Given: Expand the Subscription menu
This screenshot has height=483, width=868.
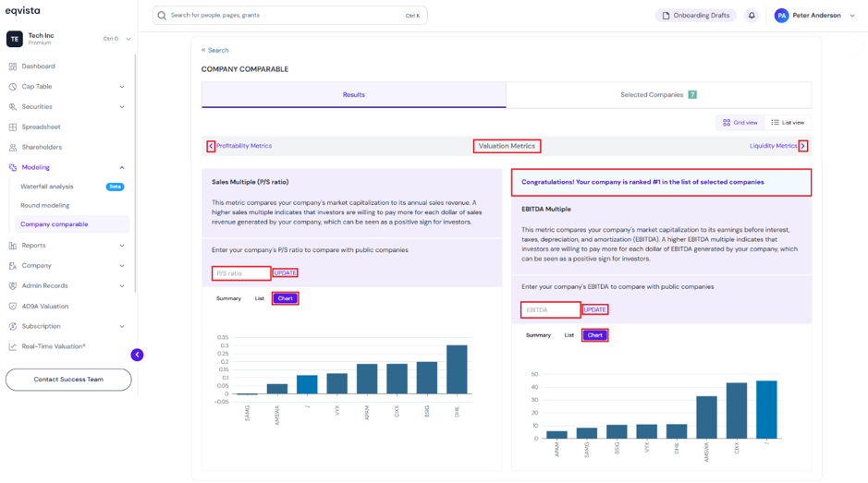Looking at the screenshot, I should pyautogui.click(x=122, y=326).
